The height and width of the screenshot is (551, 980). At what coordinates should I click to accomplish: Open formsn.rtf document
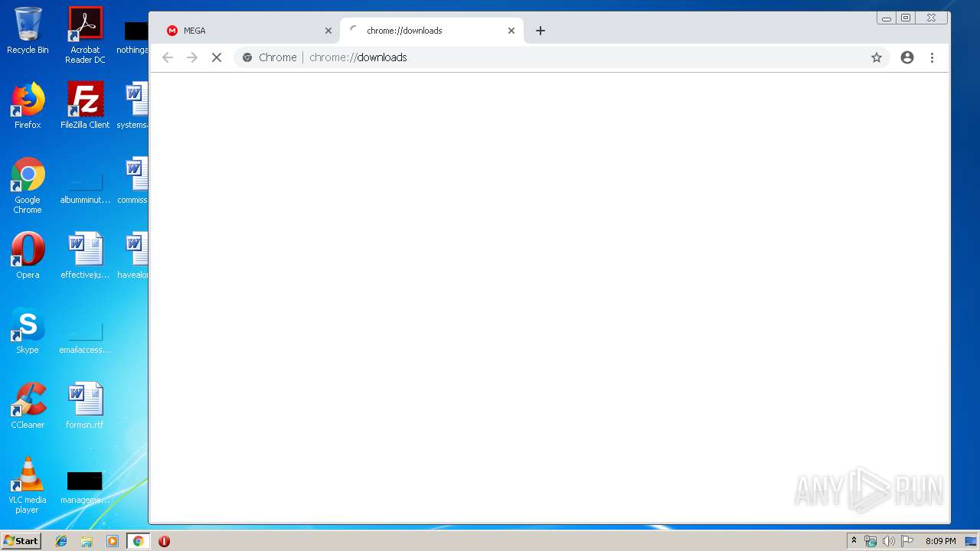pyautogui.click(x=85, y=406)
